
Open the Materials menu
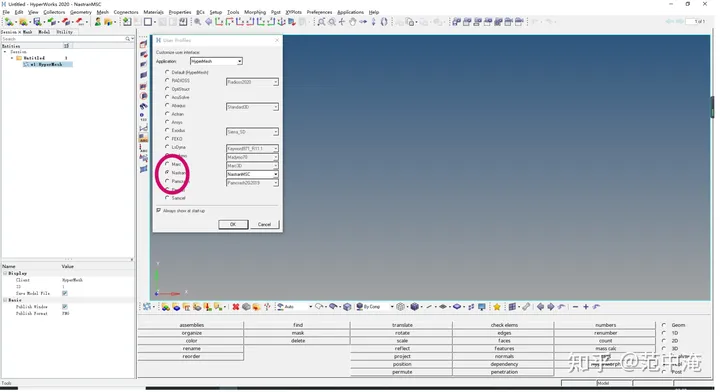point(153,12)
